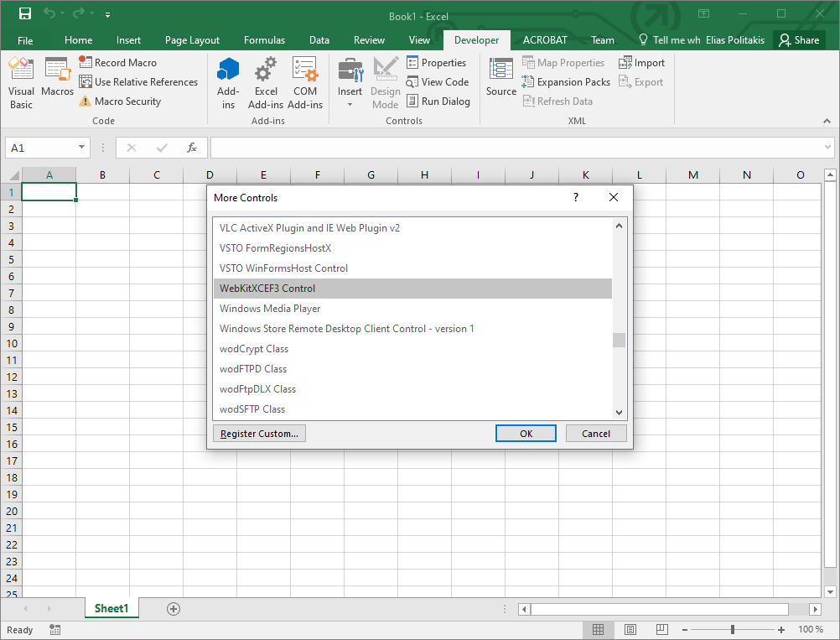Select the Sheet1 tab
The width and height of the screenshot is (840, 640).
pos(111,608)
